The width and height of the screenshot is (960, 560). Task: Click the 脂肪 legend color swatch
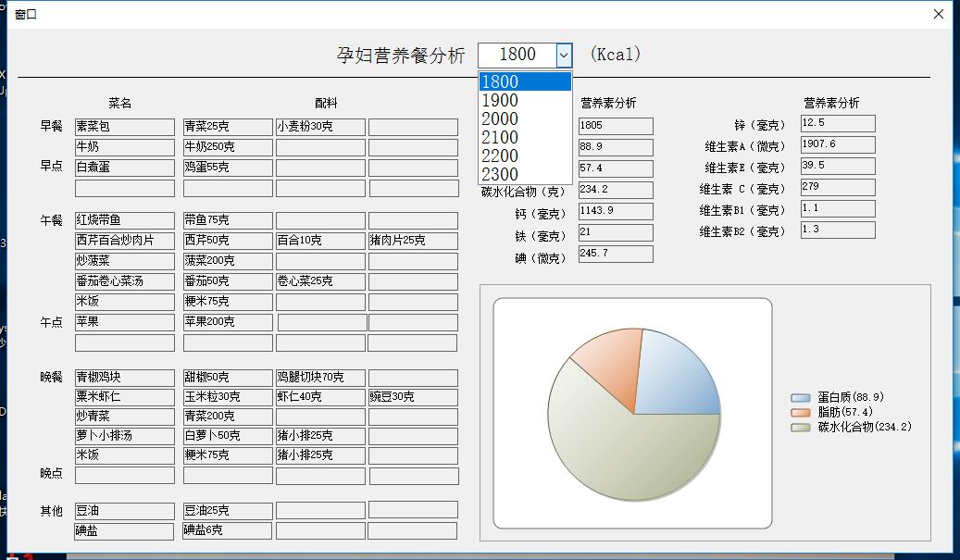click(x=801, y=412)
